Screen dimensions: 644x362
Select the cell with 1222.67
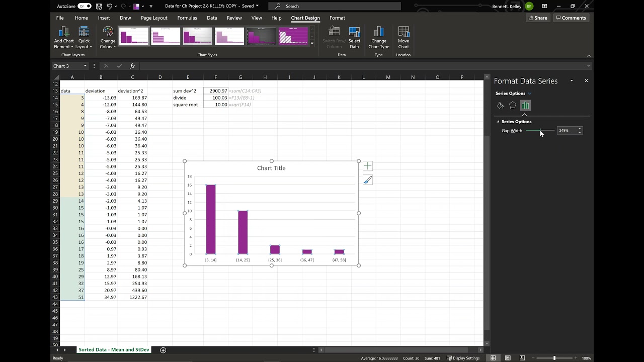pyautogui.click(x=132, y=297)
